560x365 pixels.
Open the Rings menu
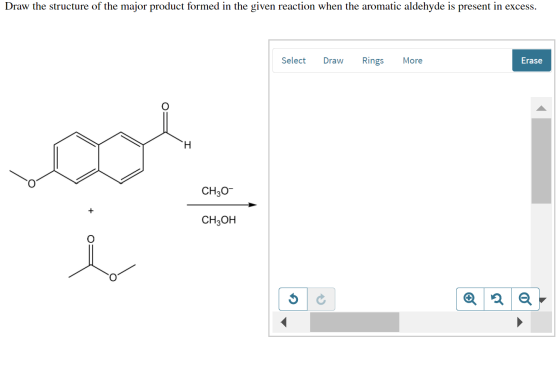pyautogui.click(x=373, y=61)
